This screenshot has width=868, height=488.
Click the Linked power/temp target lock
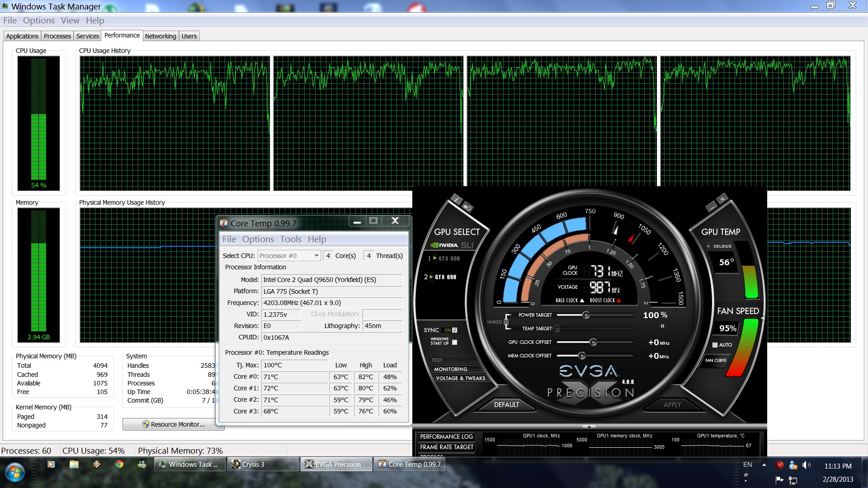(x=506, y=322)
